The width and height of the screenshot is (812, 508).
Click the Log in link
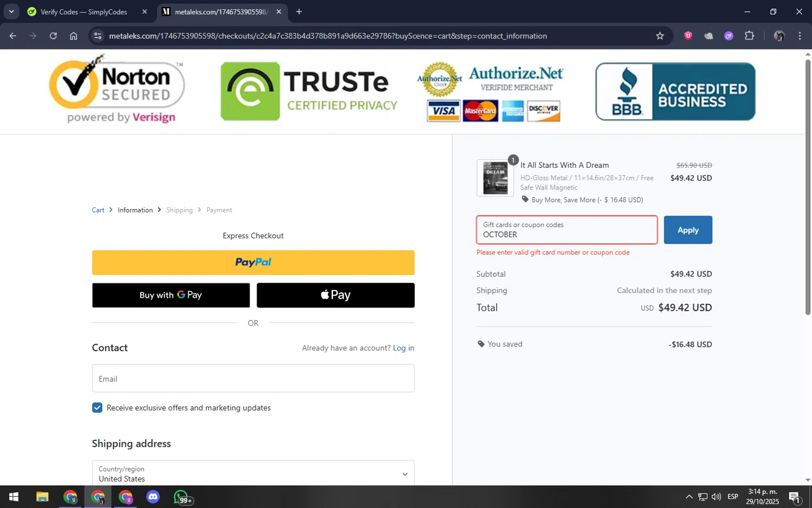coord(404,348)
